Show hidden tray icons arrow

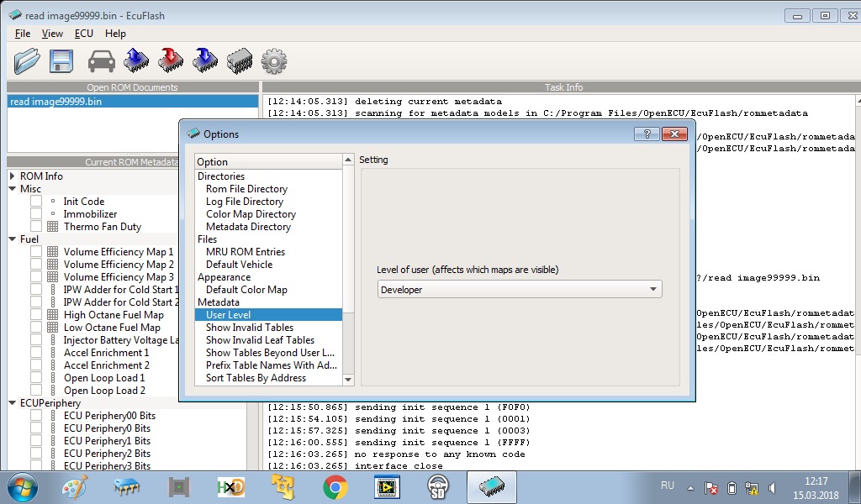(690, 487)
